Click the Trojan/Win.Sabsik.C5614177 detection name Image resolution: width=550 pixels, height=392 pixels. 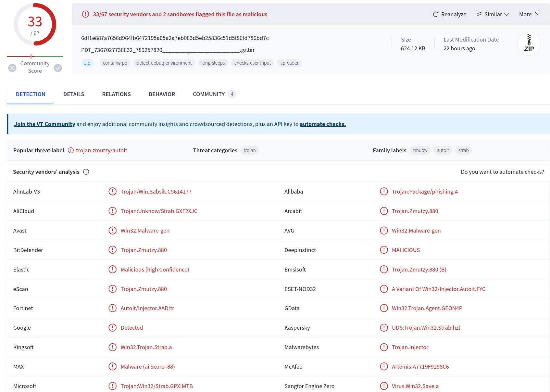click(x=156, y=192)
